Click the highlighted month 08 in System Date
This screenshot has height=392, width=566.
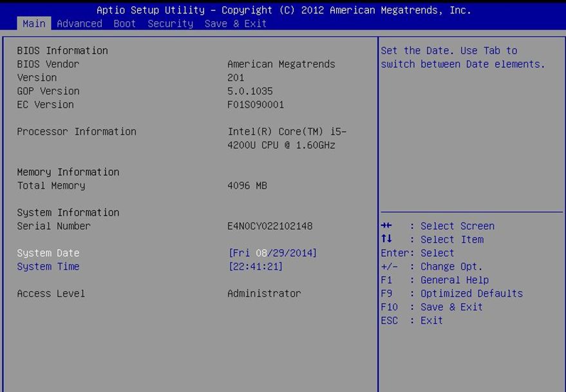point(261,253)
